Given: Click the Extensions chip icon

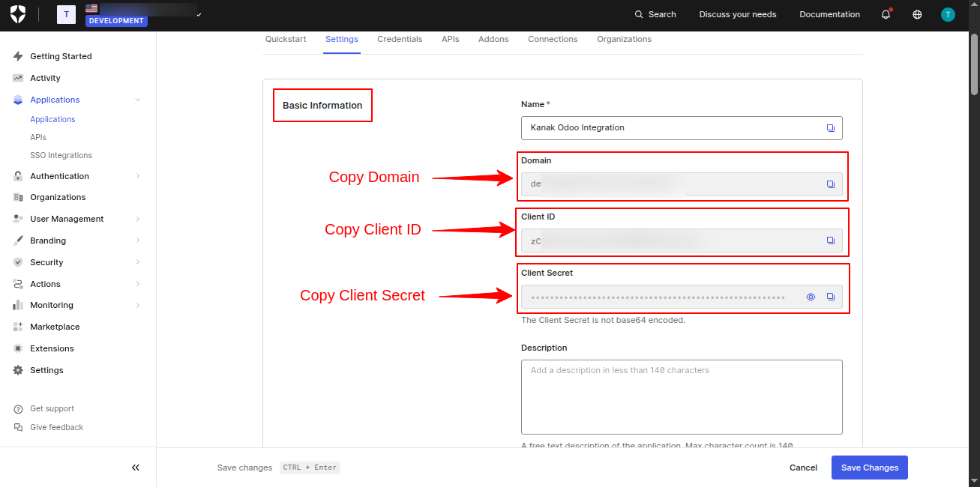Looking at the screenshot, I should [x=18, y=348].
